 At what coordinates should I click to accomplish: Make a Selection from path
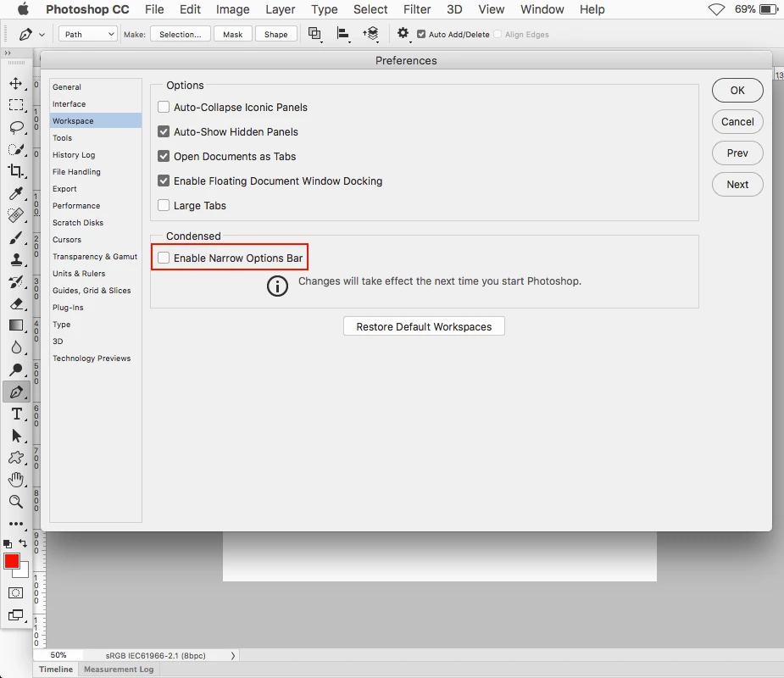180,34
